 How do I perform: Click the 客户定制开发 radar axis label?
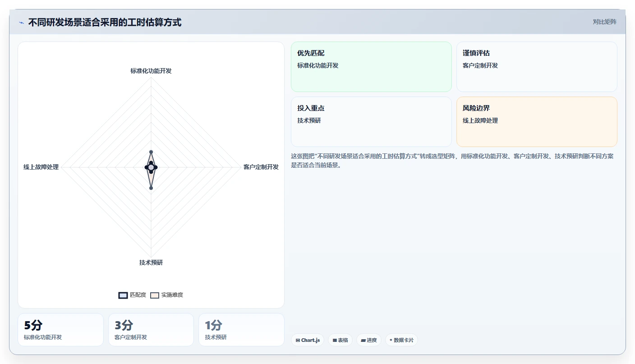point(261,167)
